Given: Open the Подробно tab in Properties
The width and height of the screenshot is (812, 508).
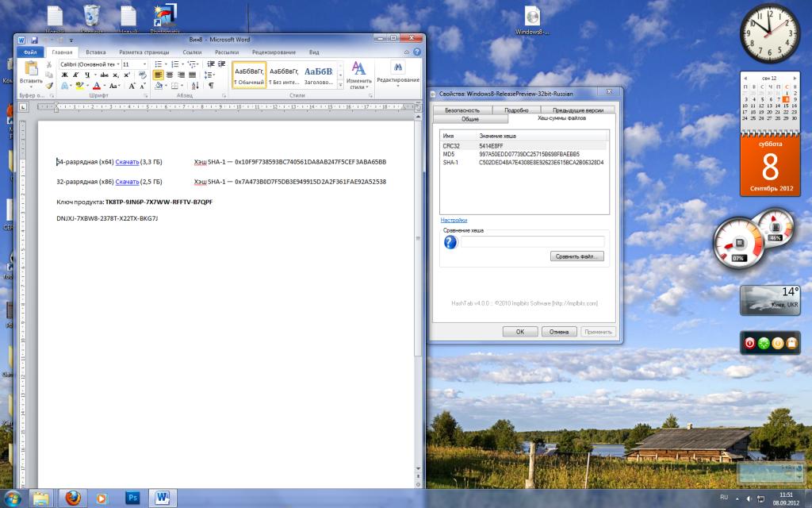Looking at the screenshot, I should click(x=516, y=110).
